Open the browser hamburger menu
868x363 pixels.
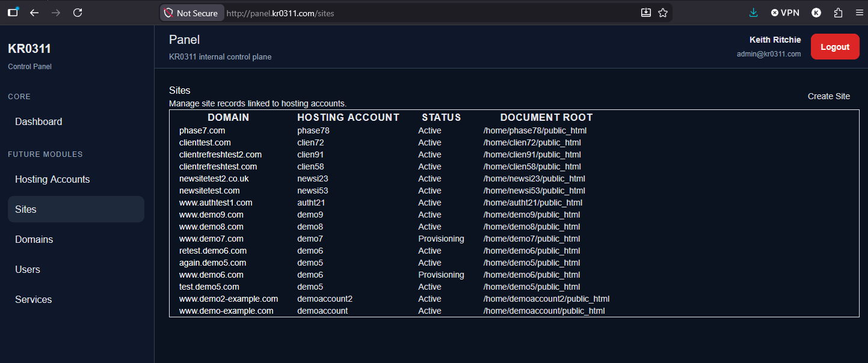[859, 12]
